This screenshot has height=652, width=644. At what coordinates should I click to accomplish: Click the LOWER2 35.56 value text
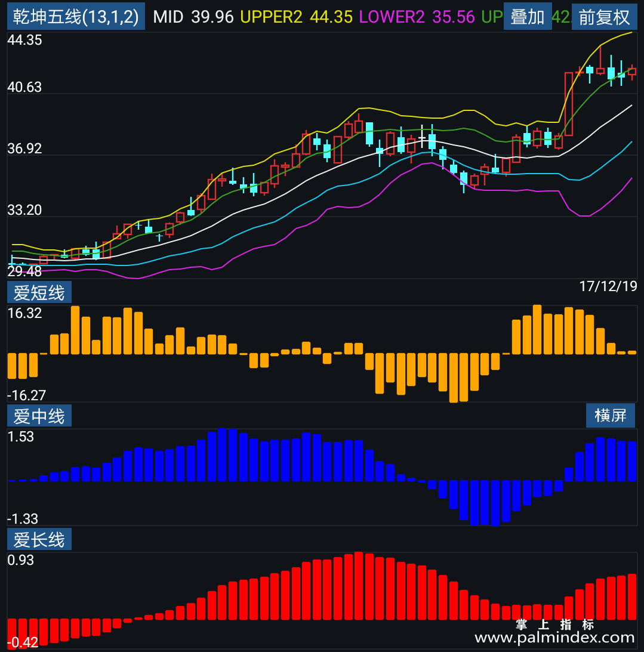pos(417,17)
